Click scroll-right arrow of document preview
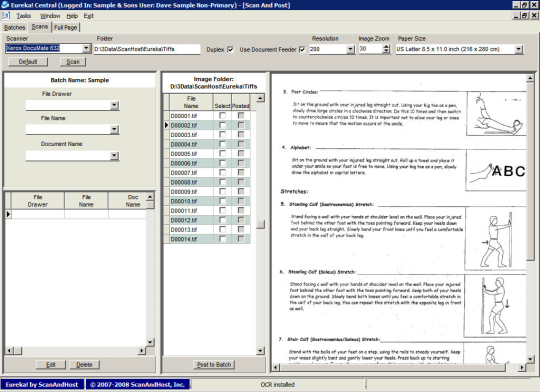 (x=522, y=368)
